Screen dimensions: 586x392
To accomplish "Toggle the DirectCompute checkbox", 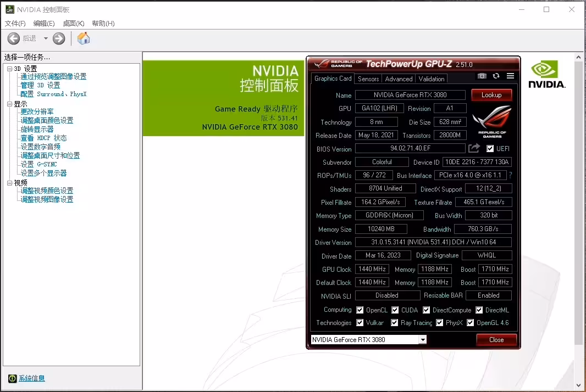I will click(x=427, y=310).
